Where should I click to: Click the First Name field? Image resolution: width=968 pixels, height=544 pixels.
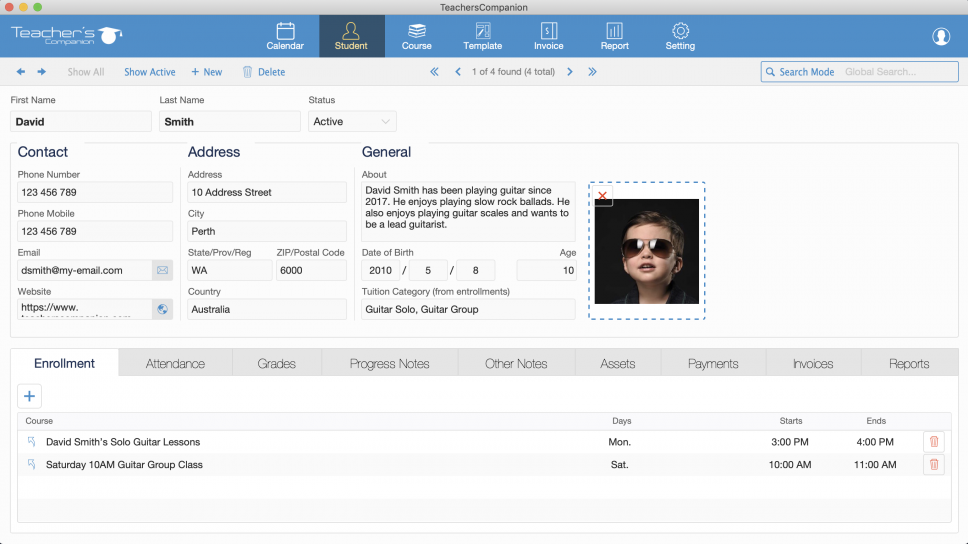[x=81, y=122]
